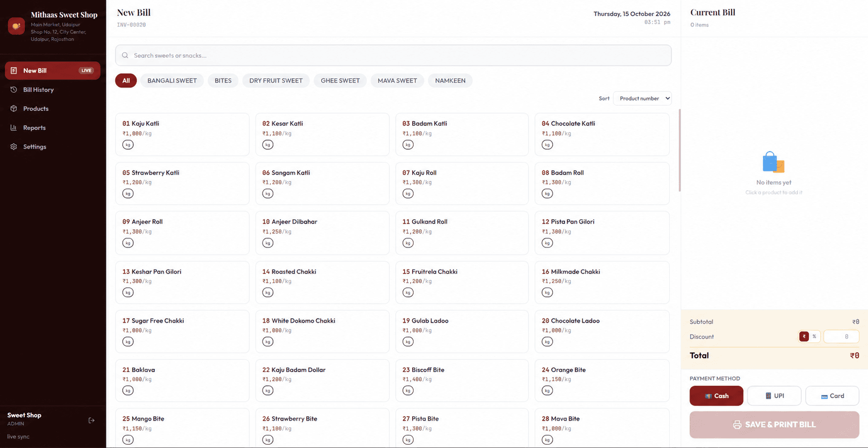Click the live sync status text
Viewport: 868px width, 448px height.
pyautogui.click(x=18, y=437)
